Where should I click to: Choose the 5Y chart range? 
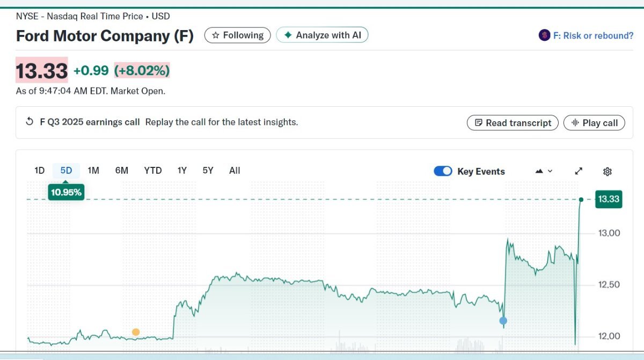(x=208, y=171)
